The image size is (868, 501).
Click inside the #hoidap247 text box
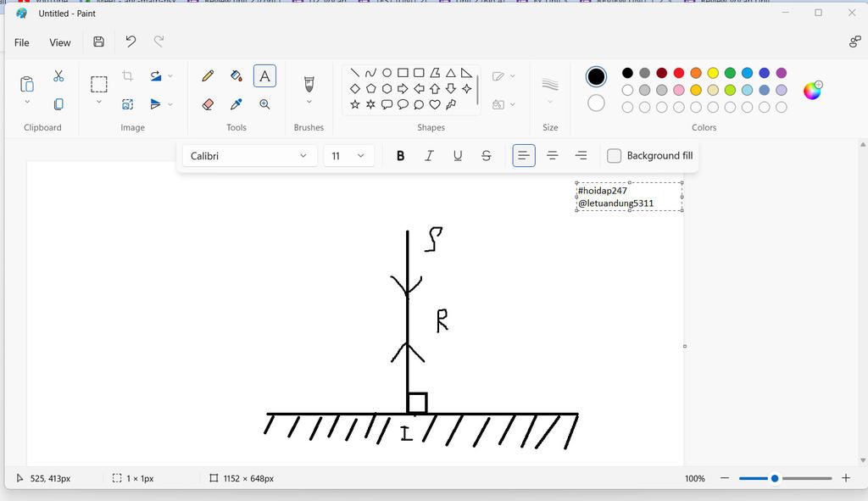630,197
